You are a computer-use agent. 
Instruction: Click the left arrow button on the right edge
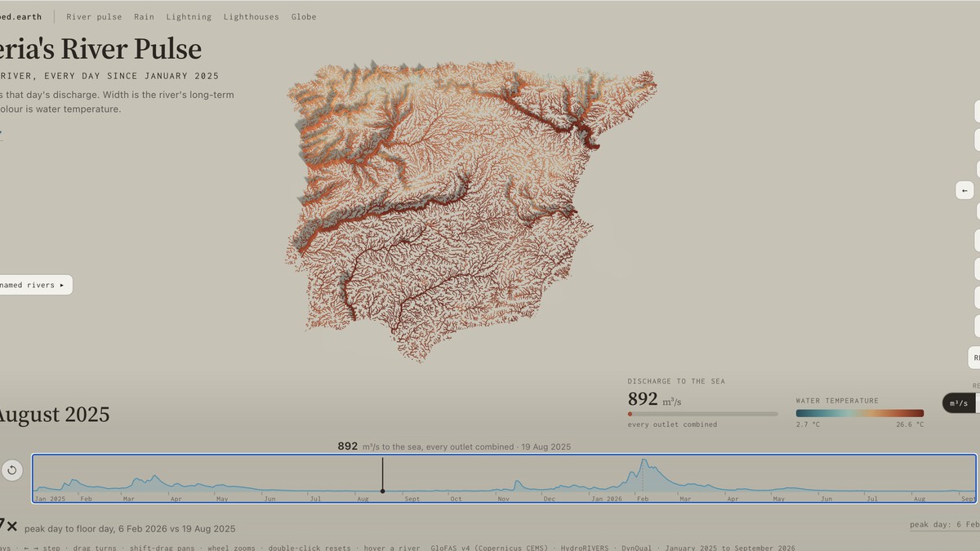tap(964, 190)
